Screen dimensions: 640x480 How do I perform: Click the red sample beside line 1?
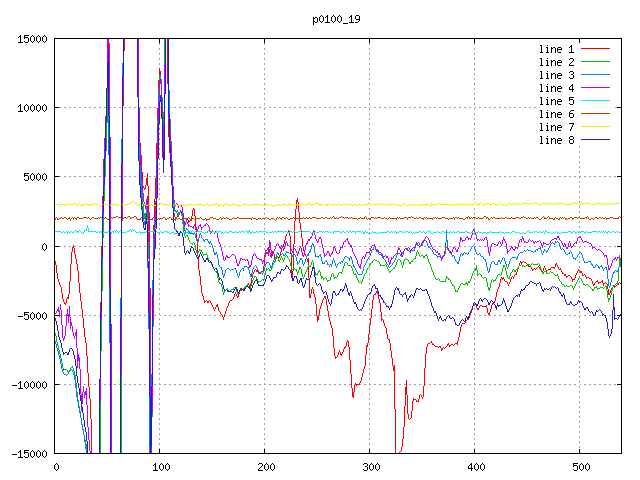pos(596,49)
